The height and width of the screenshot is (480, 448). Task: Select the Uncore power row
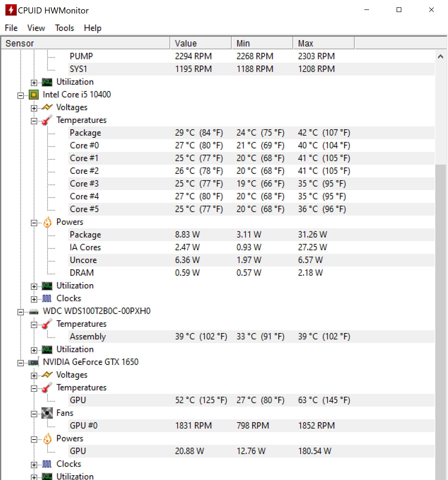pos(251,260)
